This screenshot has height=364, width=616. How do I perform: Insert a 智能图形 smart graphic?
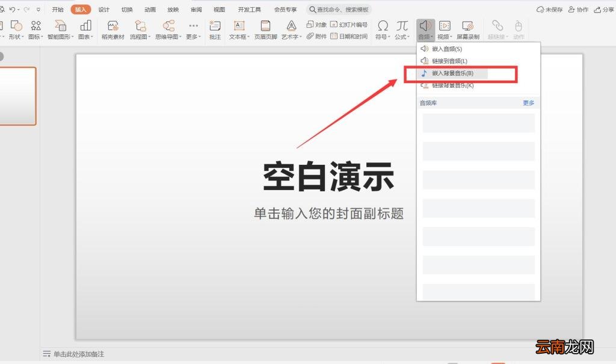pyautogui.click(x=61, y=30)
